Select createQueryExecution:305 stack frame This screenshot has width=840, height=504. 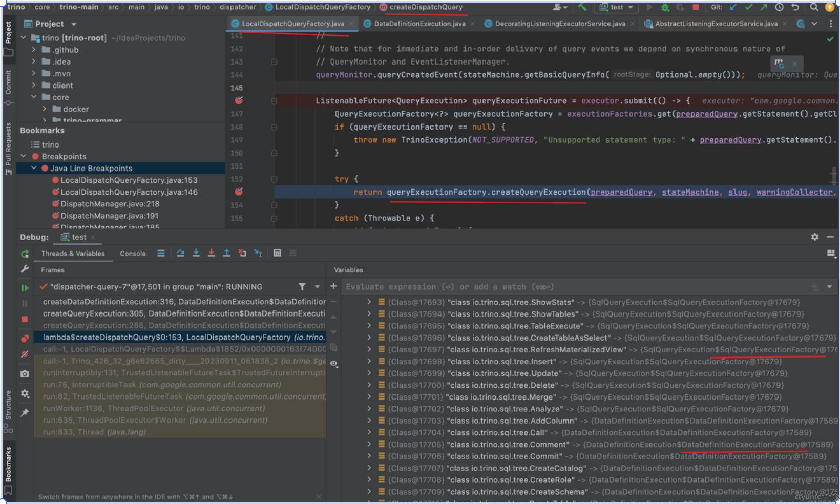(180, 313)
